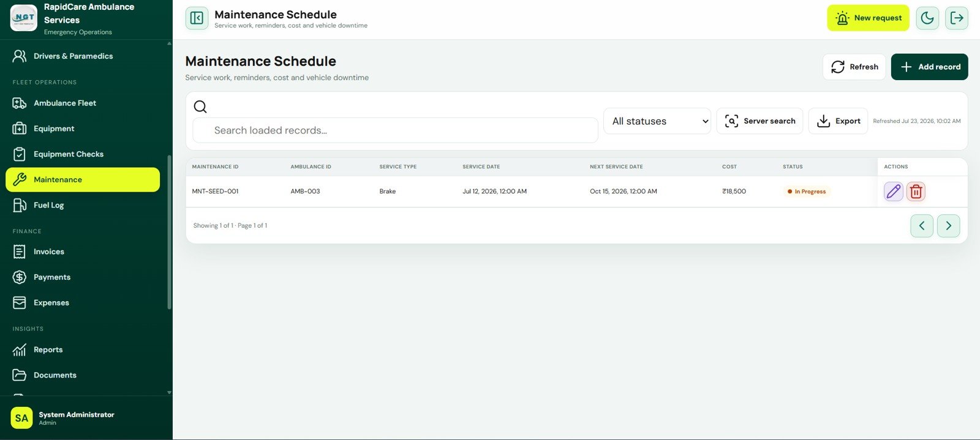Open a New request
Image resolution: width=980 pixels, height=440 pixels.
point(868,18)
